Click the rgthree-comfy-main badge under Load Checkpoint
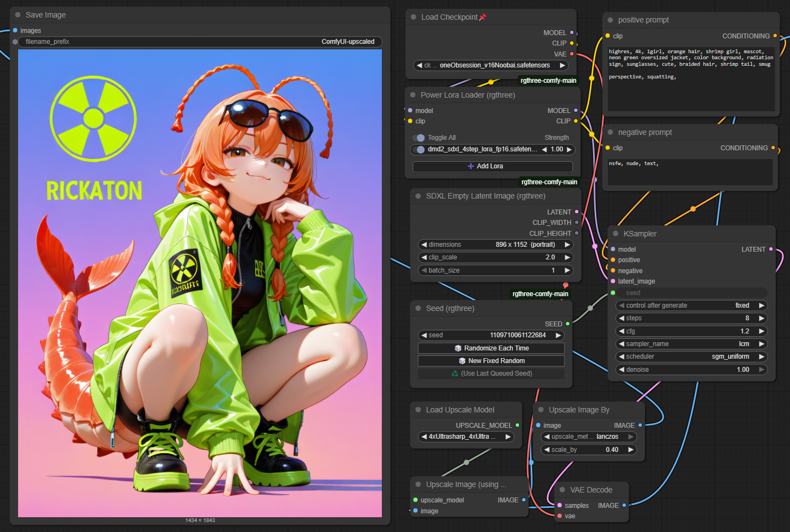790x532 pixels. (x=548, y=81)
